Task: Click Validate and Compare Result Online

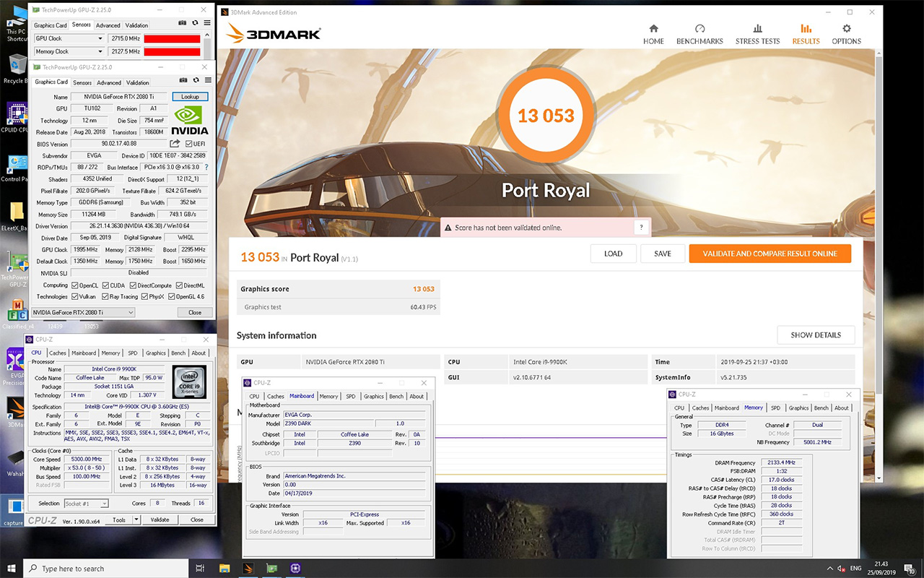Action: click(x=770, y=254)
